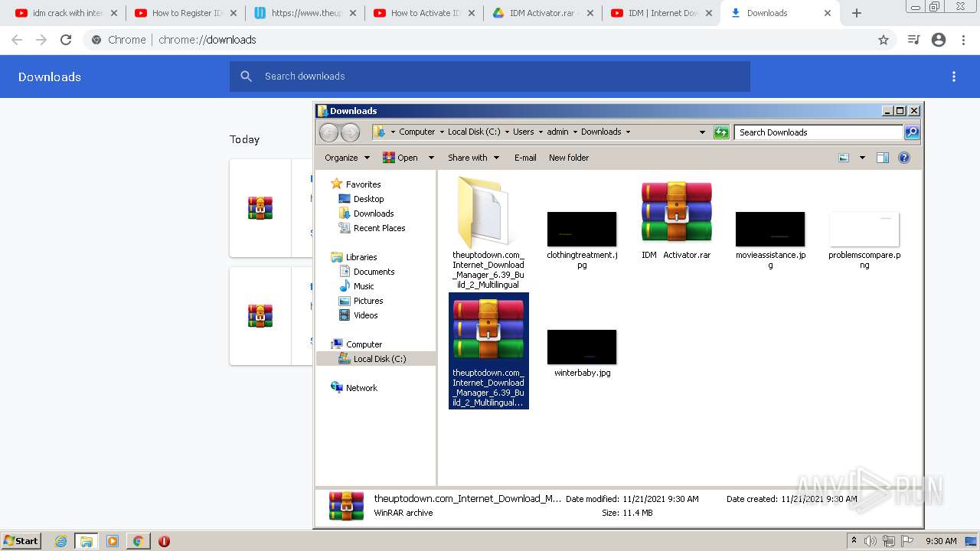Click Local Disk (C:) breadcrumb
This screenshot has height=551, width=980.
coord(474,132)
